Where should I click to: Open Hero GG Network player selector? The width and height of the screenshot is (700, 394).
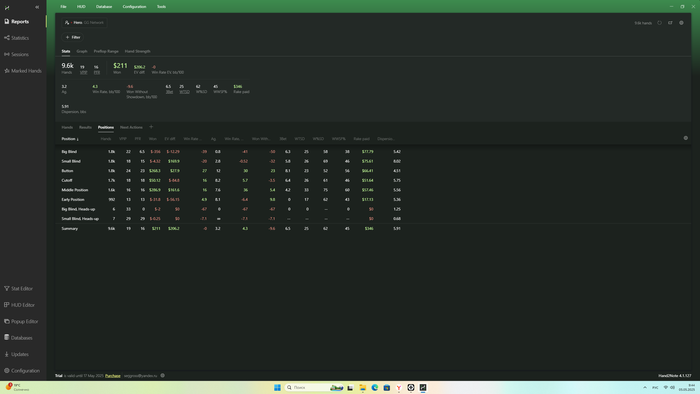[x=84, y=23]
